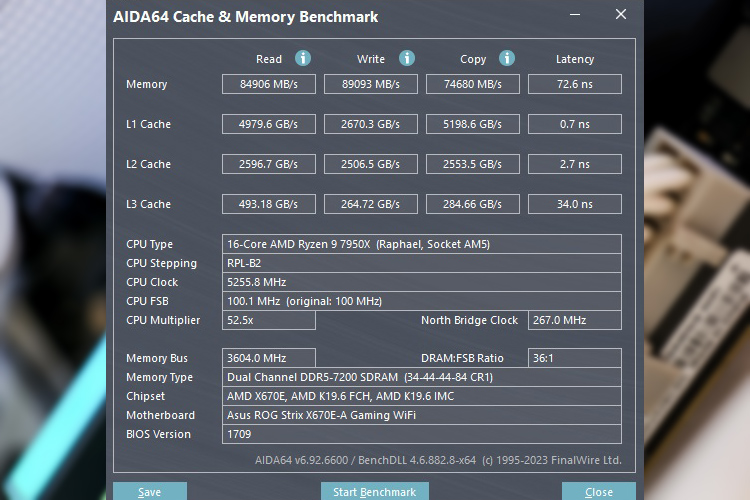Select L2 Cache latency 2.7 ns

(x=574, y=164)
